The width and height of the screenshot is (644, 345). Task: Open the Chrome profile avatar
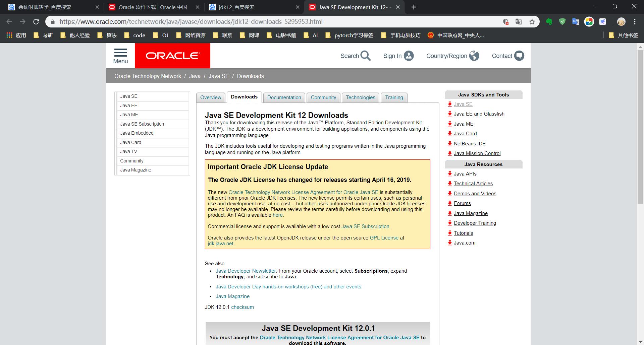tap(621, 22)
